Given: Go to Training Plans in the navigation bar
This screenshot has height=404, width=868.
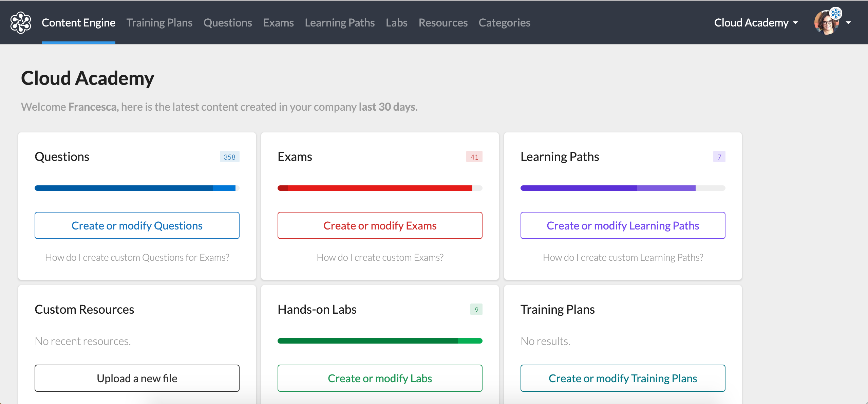Looking at the screenshot, I should tap(159, 23).
